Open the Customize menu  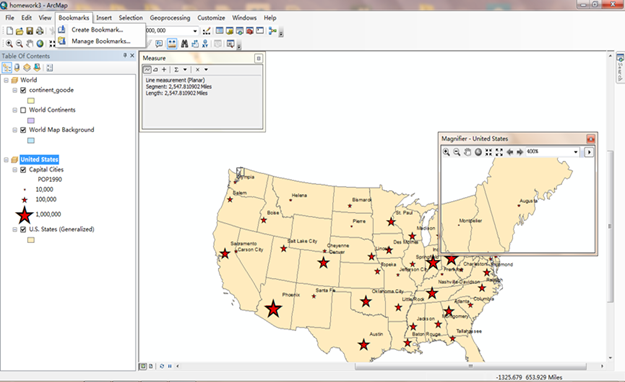(211, 18)
